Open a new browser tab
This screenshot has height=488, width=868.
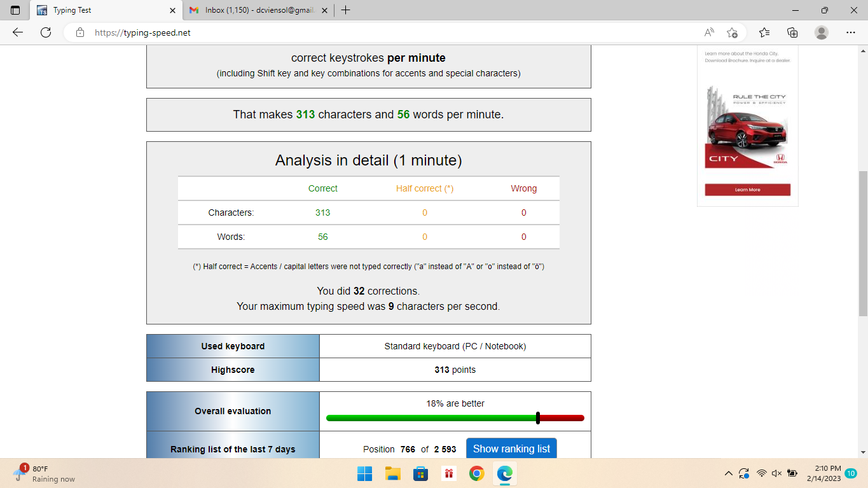[345, 10]
